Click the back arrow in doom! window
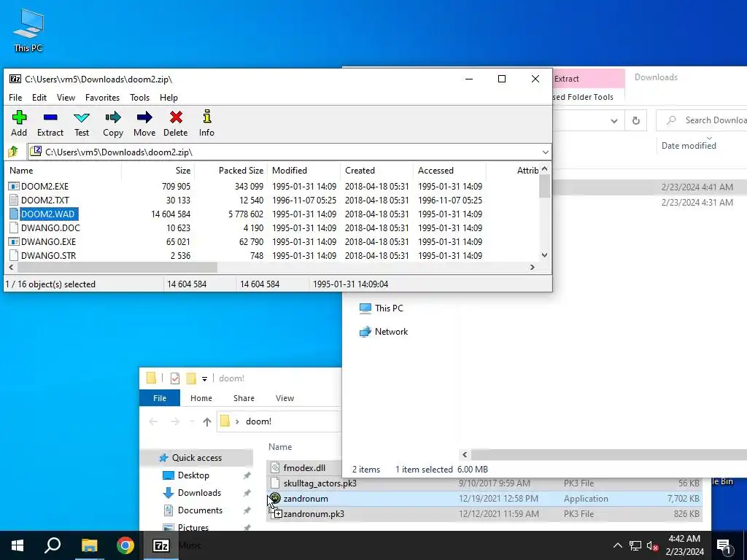This screenshot has width=747, height=560. (153, 421)
